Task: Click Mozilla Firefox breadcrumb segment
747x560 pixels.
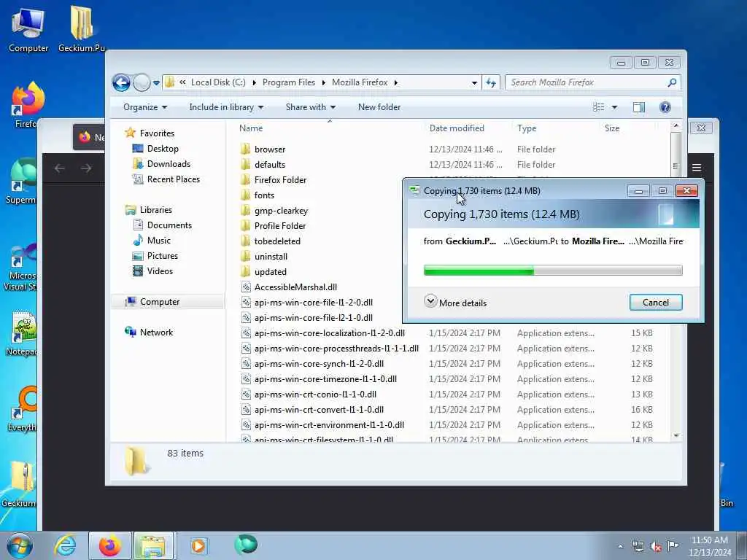Action: [360, 82]
